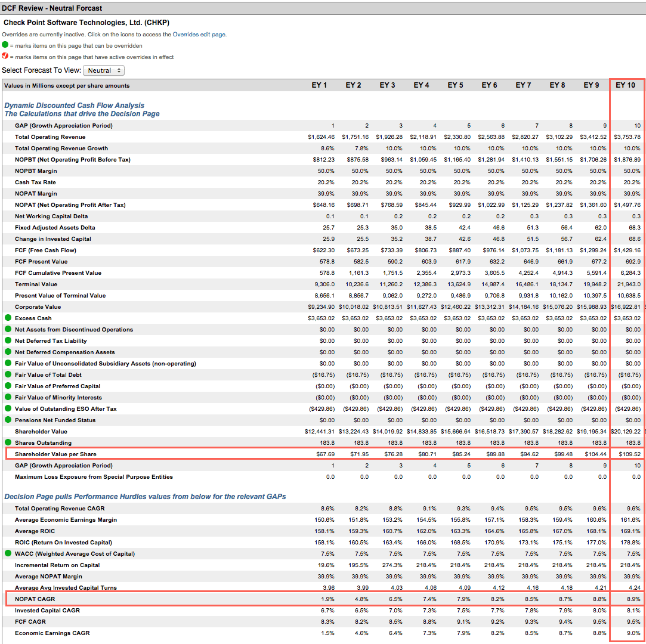Click the Incremental Return on Capital label

click(x=57, y=565)
